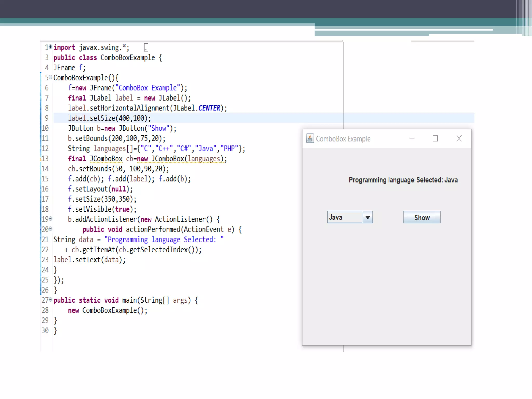Screen dimensions: 532x399
Task: Fold the actionPerformed method on line 20
Action: (51, 229)
